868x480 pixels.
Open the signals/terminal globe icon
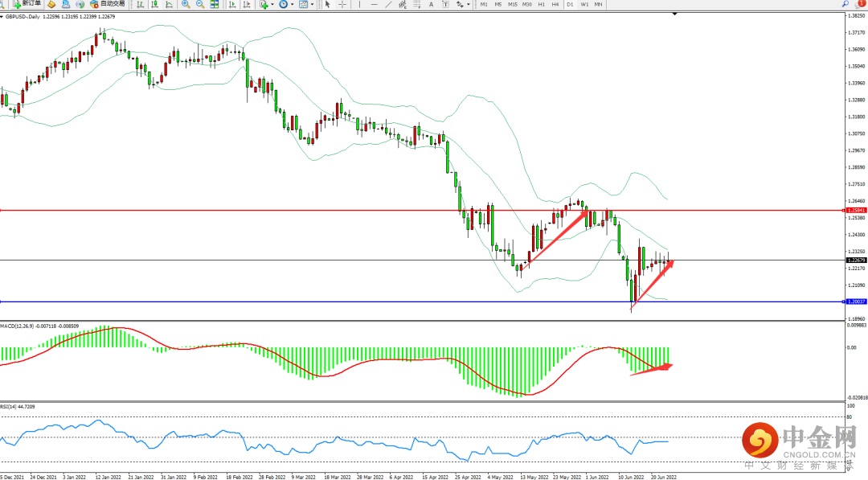80,4
